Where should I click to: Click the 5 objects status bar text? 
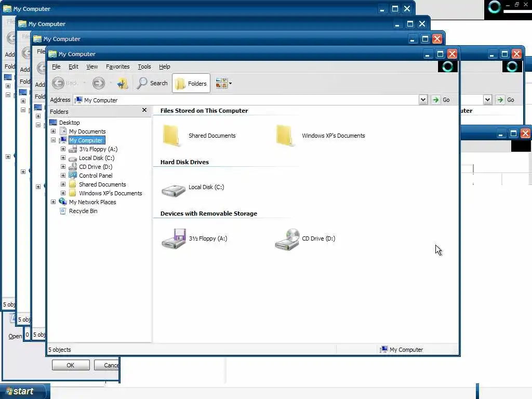click(x=60, y=350)
